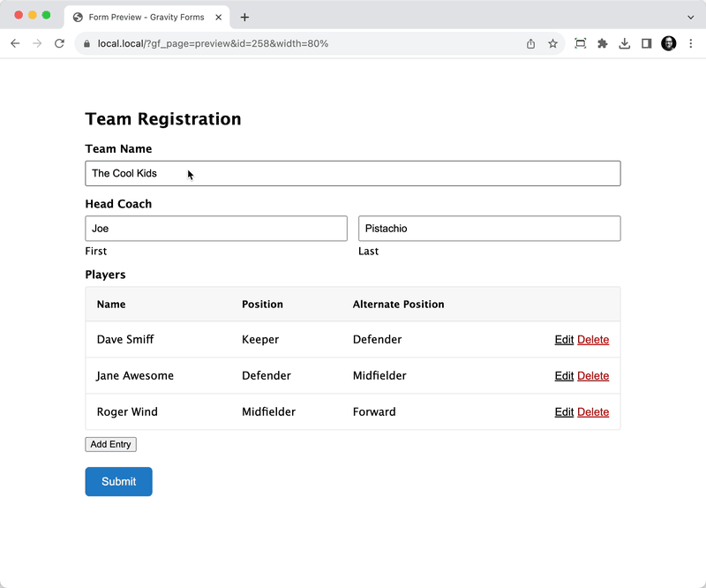The image size is (706, 588).
Task: Open the Downloads icon in the toolbar
Action: click(625, 44)
